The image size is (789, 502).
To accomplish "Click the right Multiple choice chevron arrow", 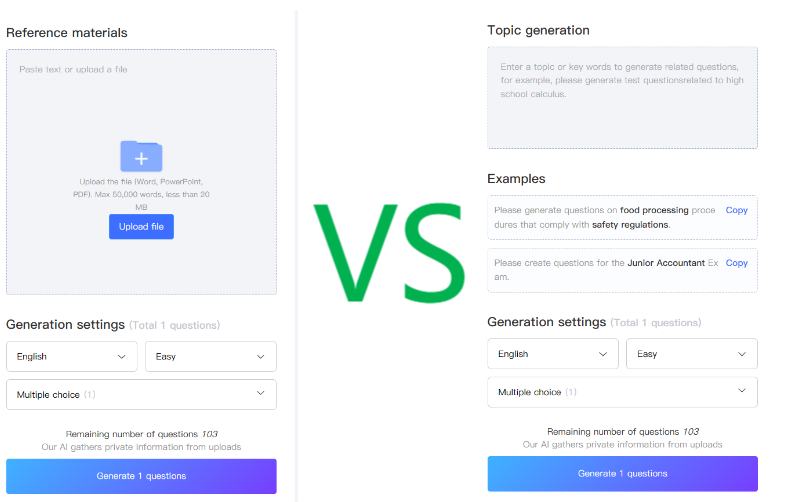I will coord(742,391).
